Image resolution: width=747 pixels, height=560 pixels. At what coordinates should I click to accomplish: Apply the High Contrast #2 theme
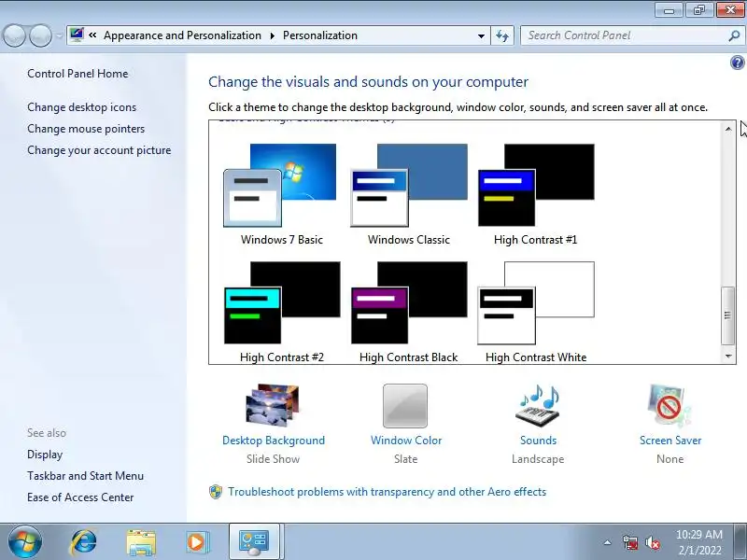282,302
